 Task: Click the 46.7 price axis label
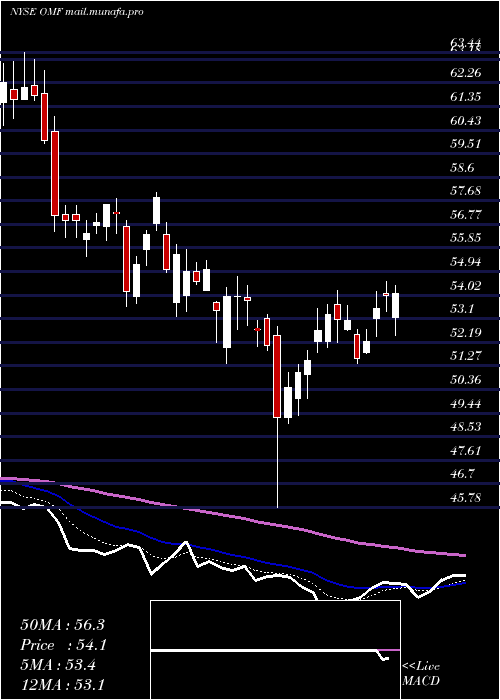point(462,474)
